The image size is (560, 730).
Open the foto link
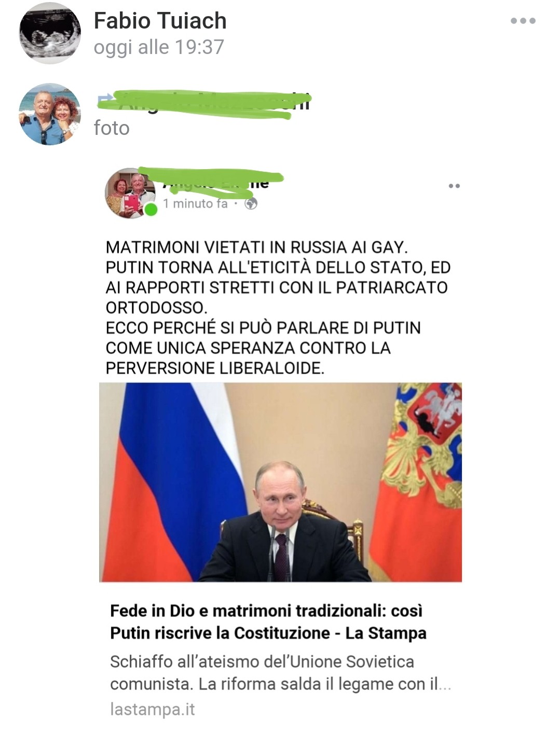112,128
